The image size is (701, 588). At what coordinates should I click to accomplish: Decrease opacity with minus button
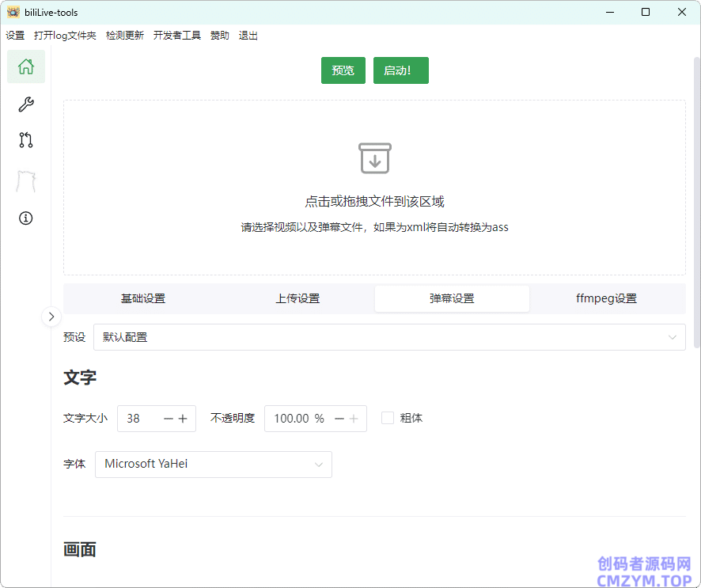click(339, 419)
